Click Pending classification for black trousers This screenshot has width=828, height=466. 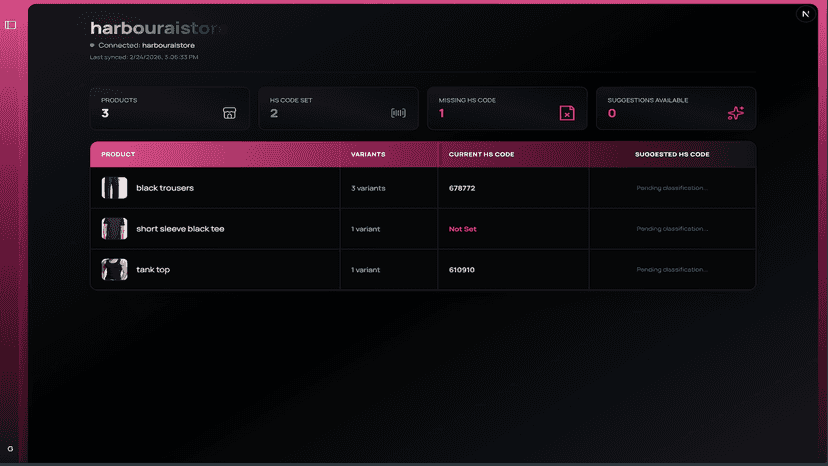pyautogui.click(x=672, y=188)
